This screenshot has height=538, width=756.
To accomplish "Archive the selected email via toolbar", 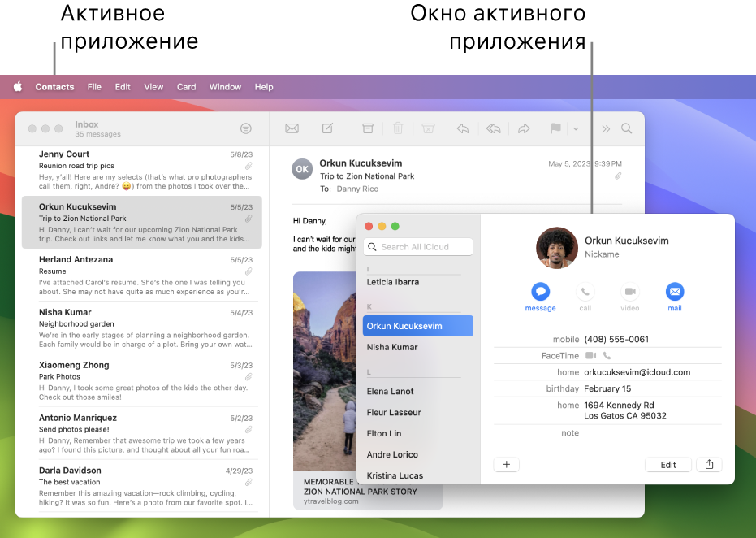I will [368, 128].
